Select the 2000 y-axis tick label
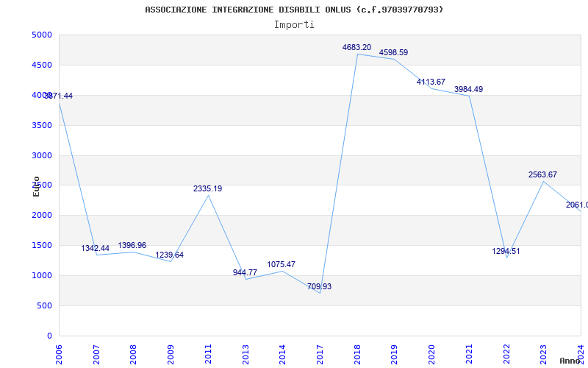The width and height of the screenshot is (588, 368). click(x=42, y=216)
